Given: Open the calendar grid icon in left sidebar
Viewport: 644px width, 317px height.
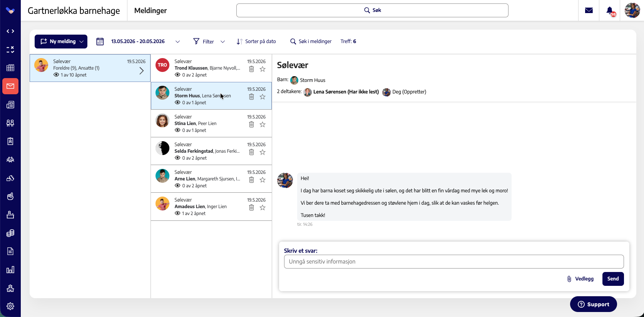Looking at the screenshot, I should [x=10, y=68].
